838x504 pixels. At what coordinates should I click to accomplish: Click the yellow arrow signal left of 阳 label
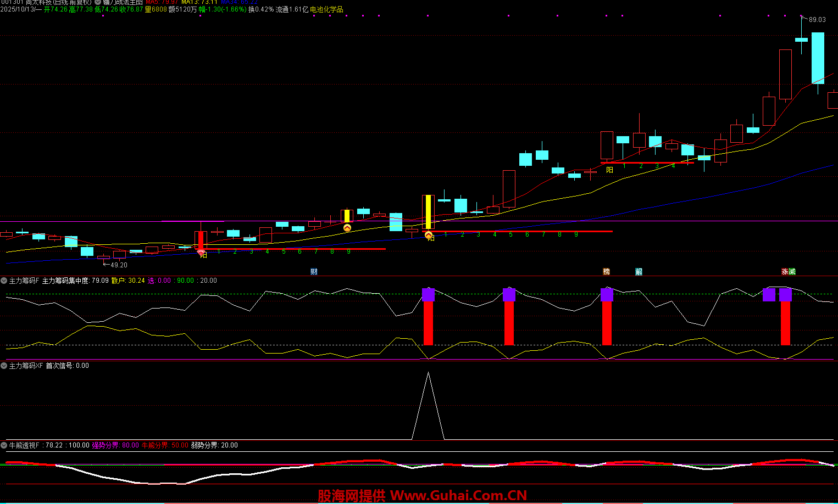click(428, 235)
